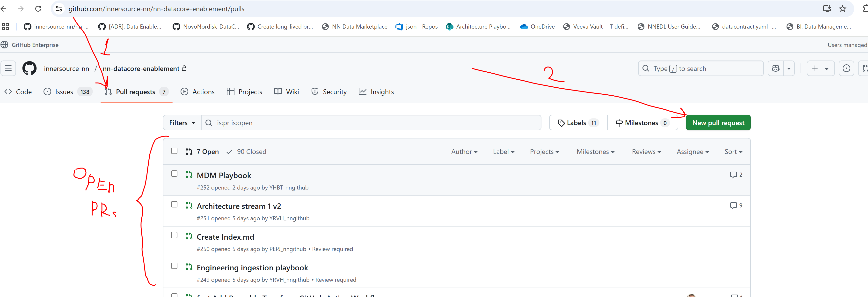
Task: Open Veeva Vault bookmark
Action: coord(596,27)
